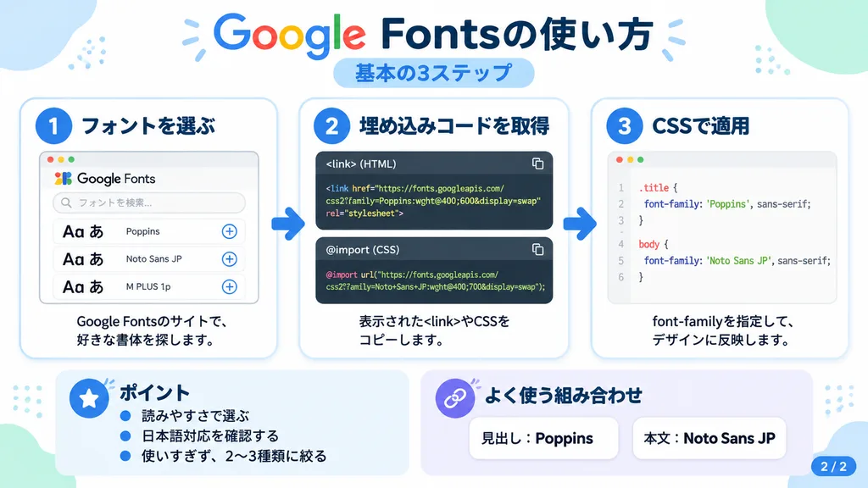Click the コピーします caption
The image size is (868, 488).
tap(403, 340)
